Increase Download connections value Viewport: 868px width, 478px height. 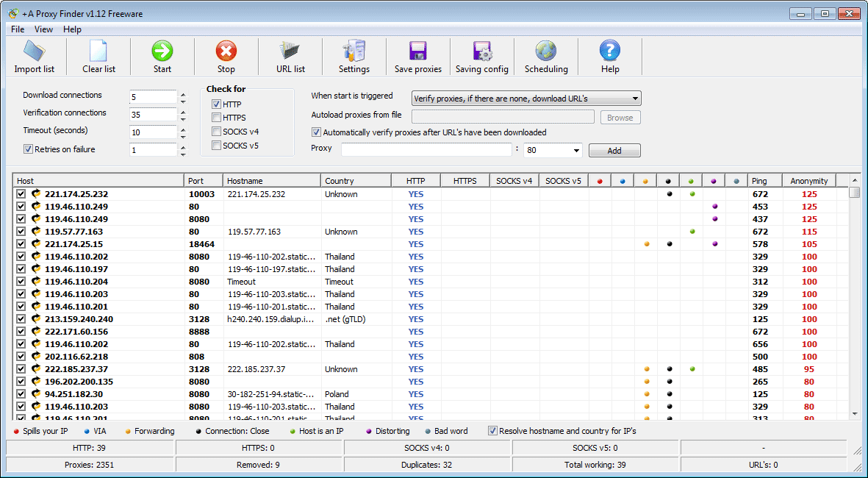tap(183, 93)
